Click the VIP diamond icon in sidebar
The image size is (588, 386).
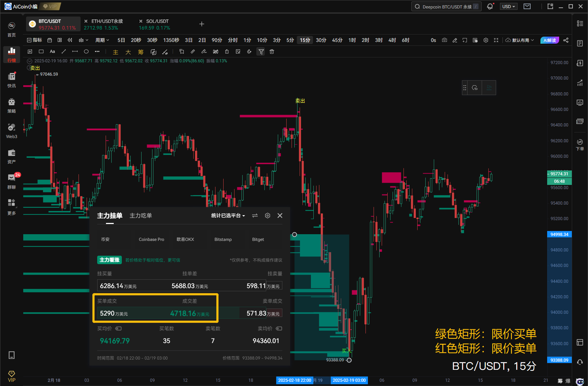pyautogui.click(x=12, y=376)
